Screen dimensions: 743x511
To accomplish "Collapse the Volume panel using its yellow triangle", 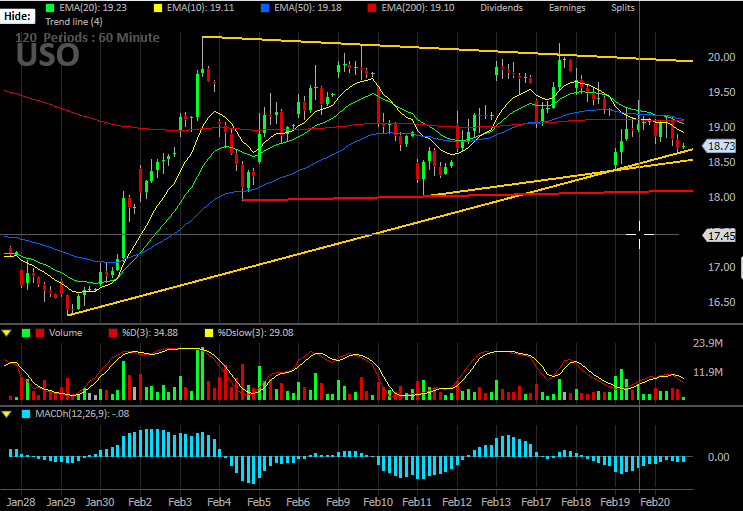I will pyautogui.click(x=7, y=333).
